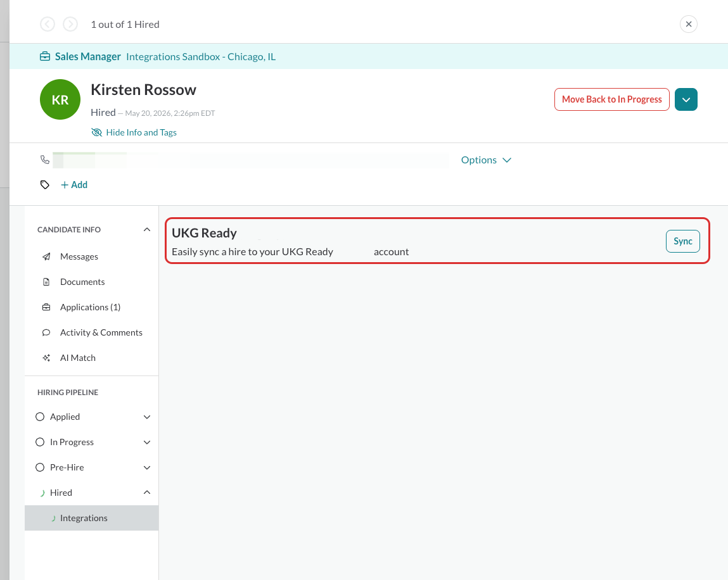
Task: Click the paper plane Messages icon
Action: pos(46,256)
